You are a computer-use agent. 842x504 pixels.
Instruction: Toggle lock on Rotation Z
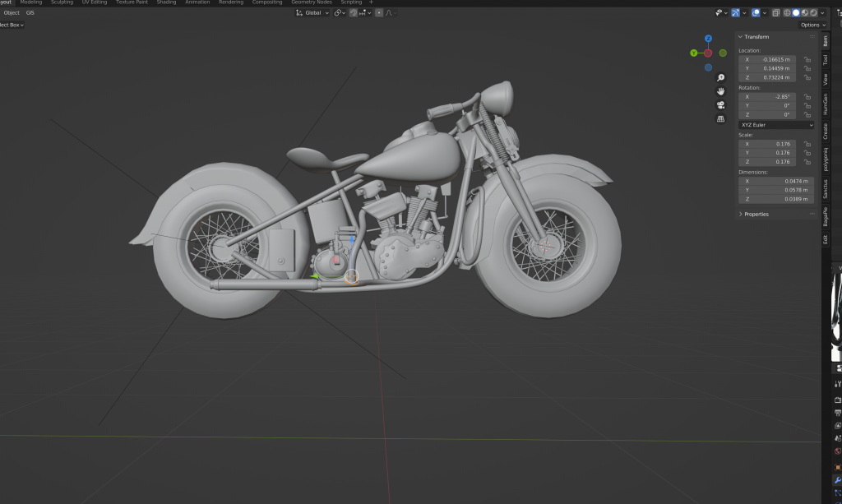[807, 115]
